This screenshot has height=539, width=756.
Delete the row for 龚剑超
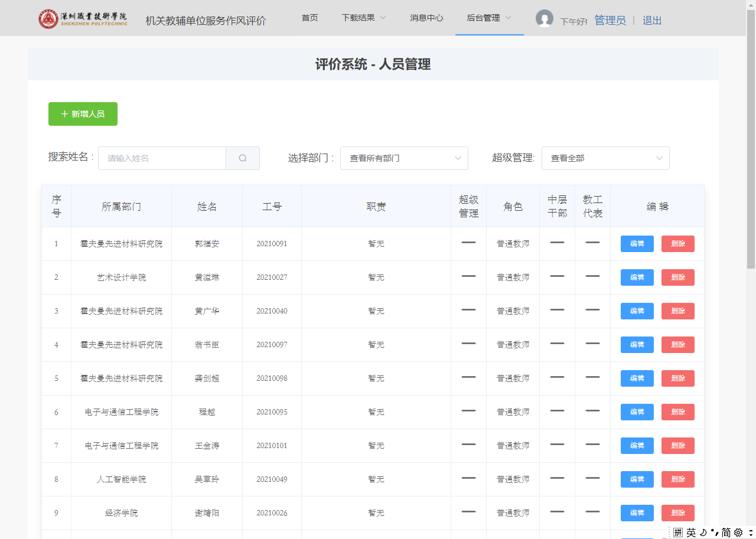[678, 378]
